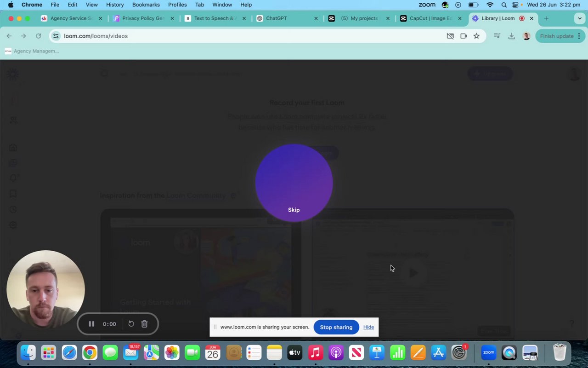This screenshot has height=368, width=588.
Task: Open Zoom app from the Dock
Action: pos(489,353)
